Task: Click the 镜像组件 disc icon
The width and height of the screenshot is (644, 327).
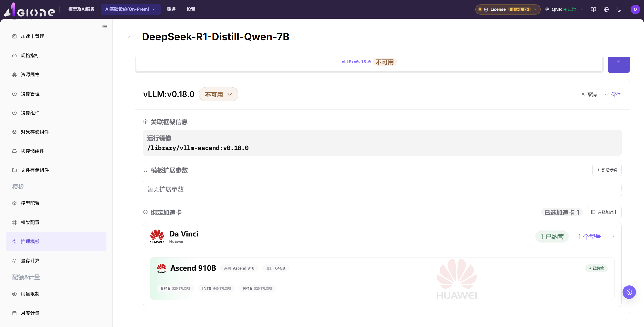Action: pos(15,113)
